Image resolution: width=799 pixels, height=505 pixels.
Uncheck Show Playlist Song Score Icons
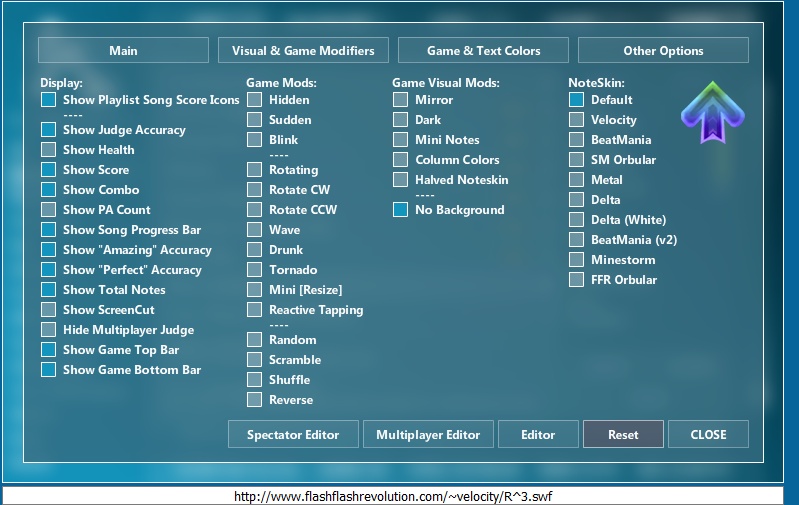(48, 100)
